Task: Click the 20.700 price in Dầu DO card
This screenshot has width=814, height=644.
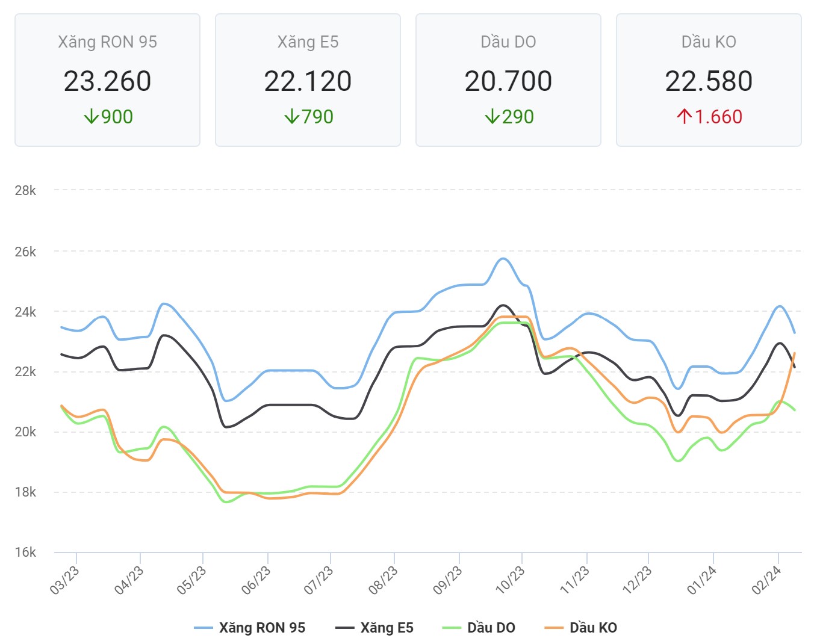Action: (508, 81)
